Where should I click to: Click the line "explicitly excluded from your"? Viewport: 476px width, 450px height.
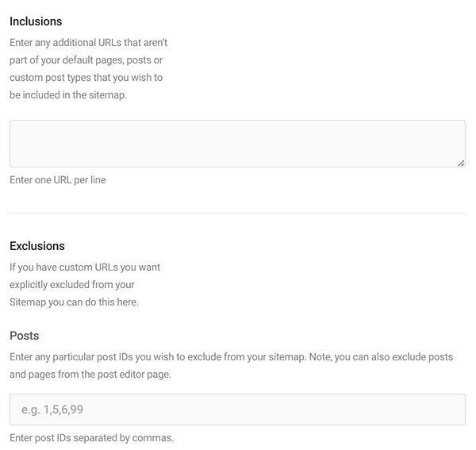coord(72,285)
